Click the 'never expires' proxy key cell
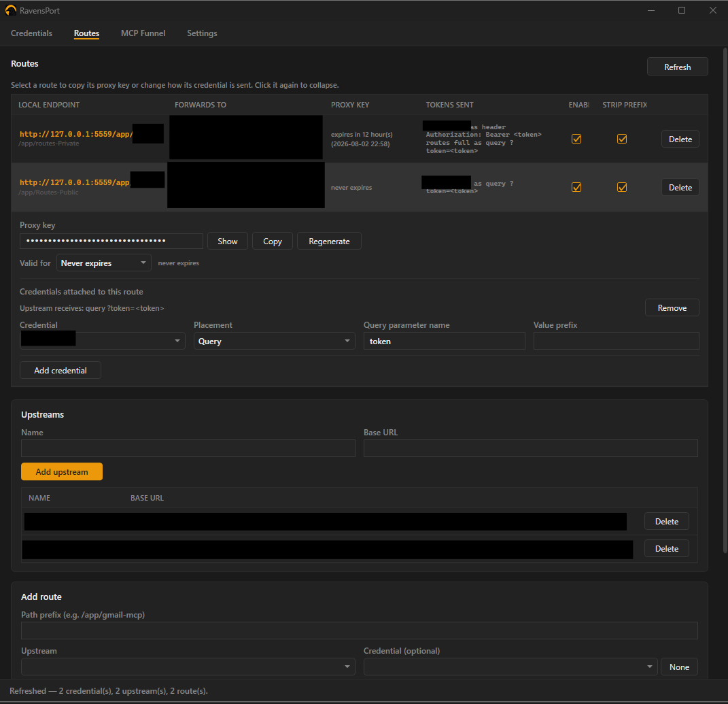Viewport: 728px width, 704px height. click(351, 188)
